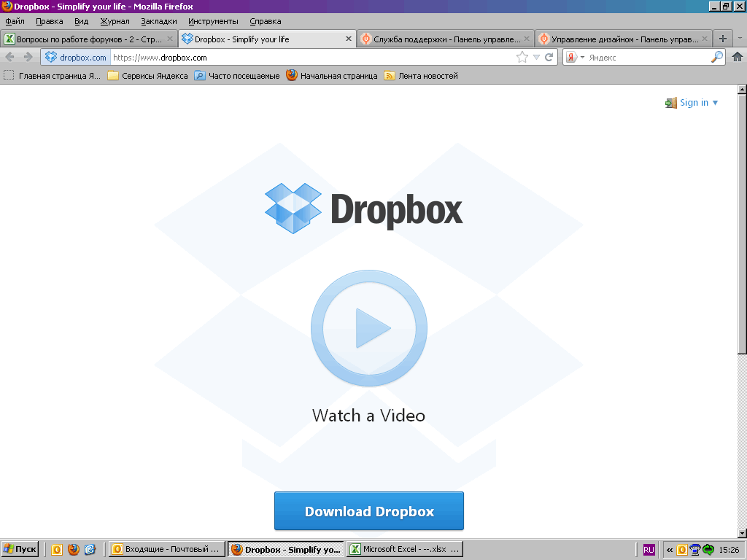Click the RU language indicator
The image size is (747, 560).
(x=649, y=550)
